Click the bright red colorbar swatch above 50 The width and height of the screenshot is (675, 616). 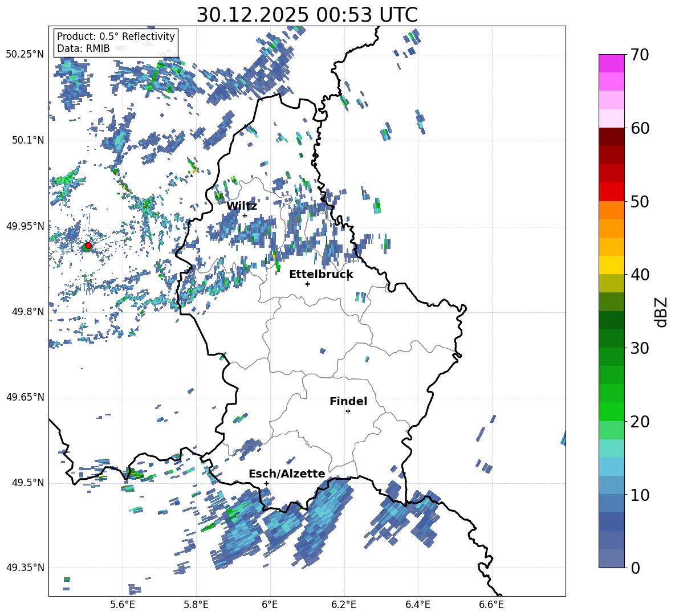(x=611, y=192)
